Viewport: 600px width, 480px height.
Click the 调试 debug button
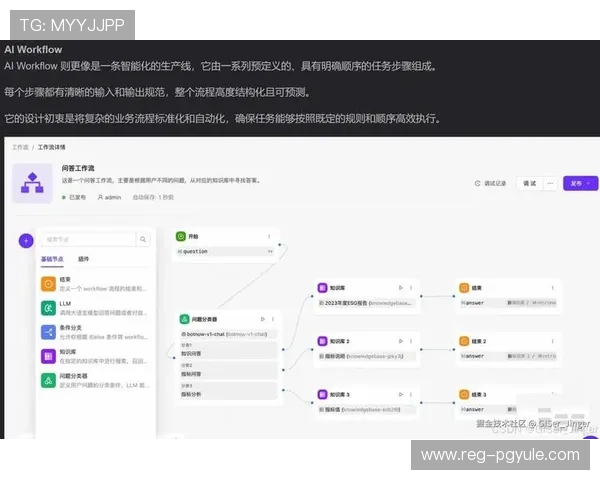(530, 183)
